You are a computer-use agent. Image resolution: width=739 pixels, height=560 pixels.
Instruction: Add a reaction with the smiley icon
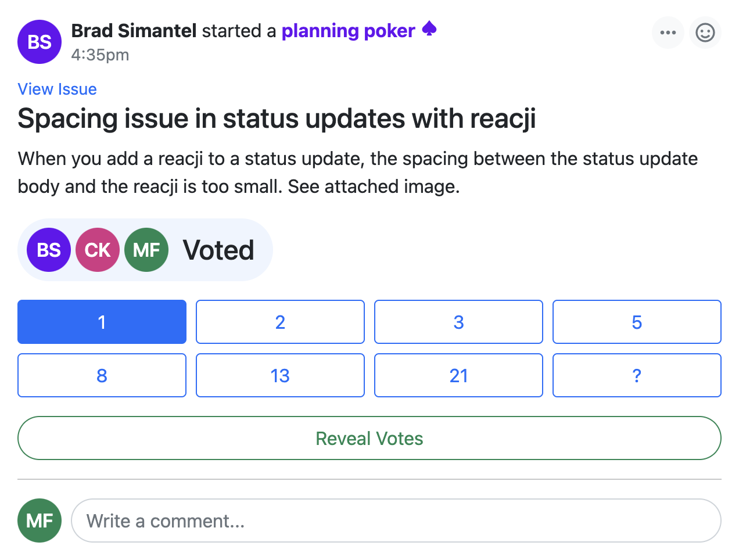pos(705,33)
